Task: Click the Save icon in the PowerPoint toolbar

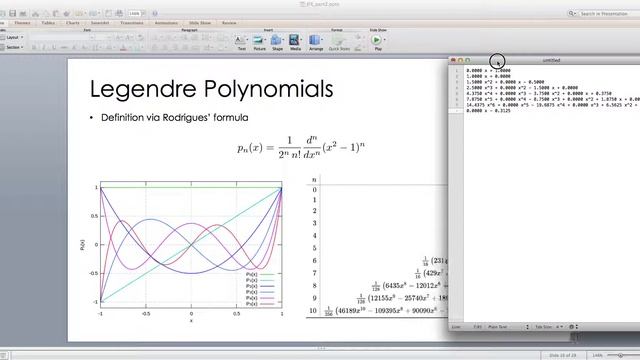Action: [x=13, y=13]
